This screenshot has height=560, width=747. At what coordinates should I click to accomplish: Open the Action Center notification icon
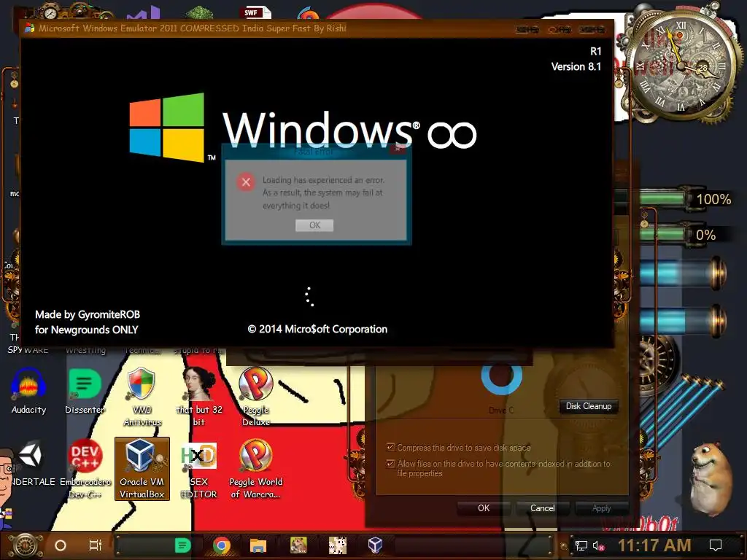coord(716,545)
